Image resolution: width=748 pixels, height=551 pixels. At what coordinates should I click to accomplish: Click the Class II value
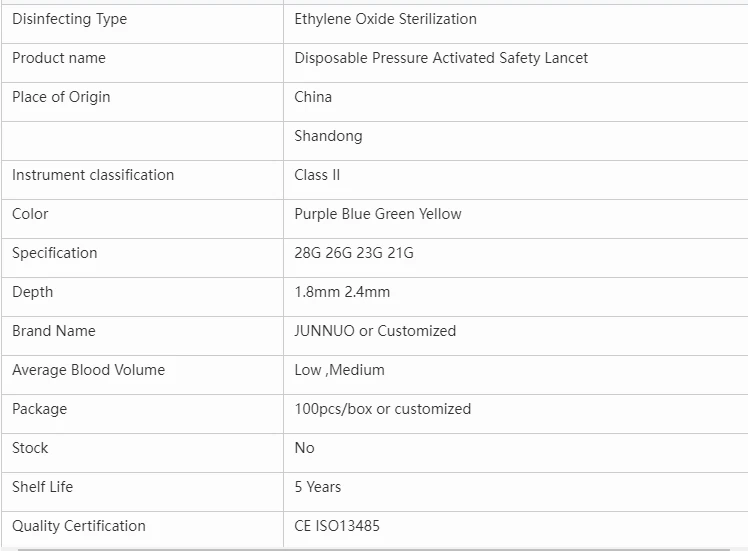317,175
